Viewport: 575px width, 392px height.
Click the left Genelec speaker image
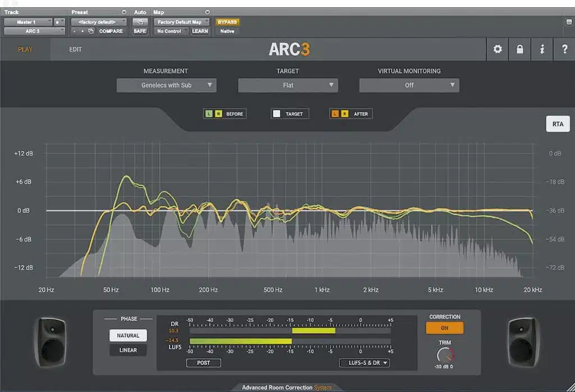[x=51, y=343]
